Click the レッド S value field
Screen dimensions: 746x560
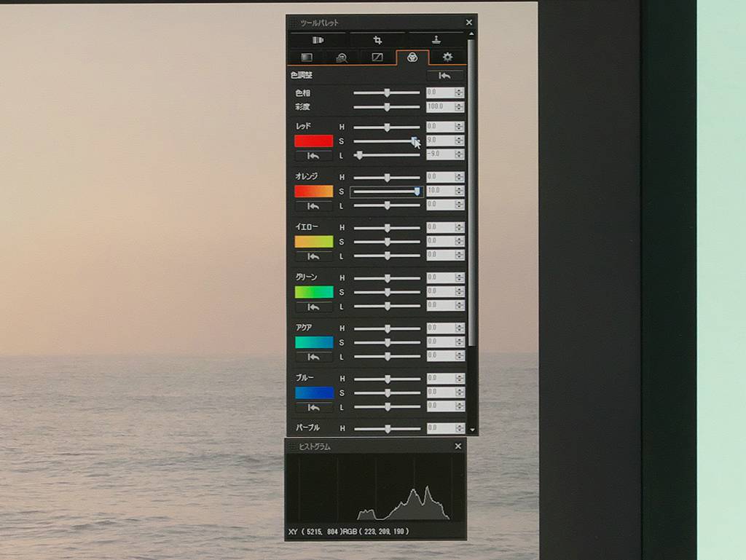point(440,141)
